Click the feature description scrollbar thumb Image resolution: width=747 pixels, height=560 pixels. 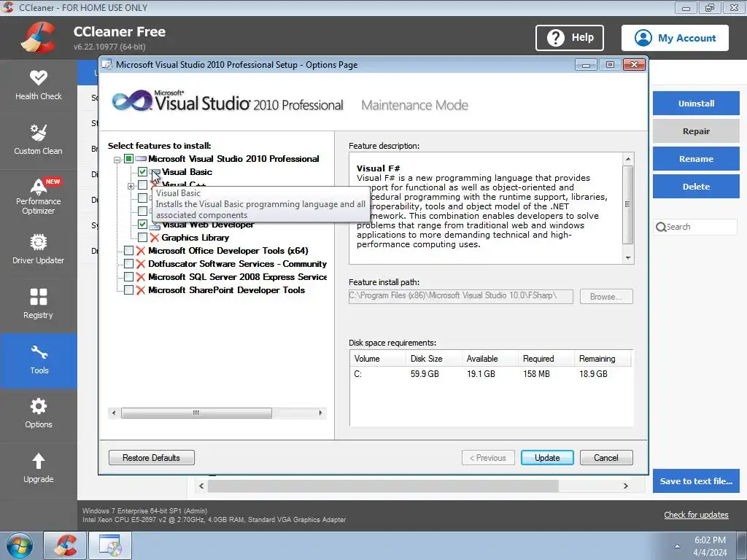tap(628, 205)
